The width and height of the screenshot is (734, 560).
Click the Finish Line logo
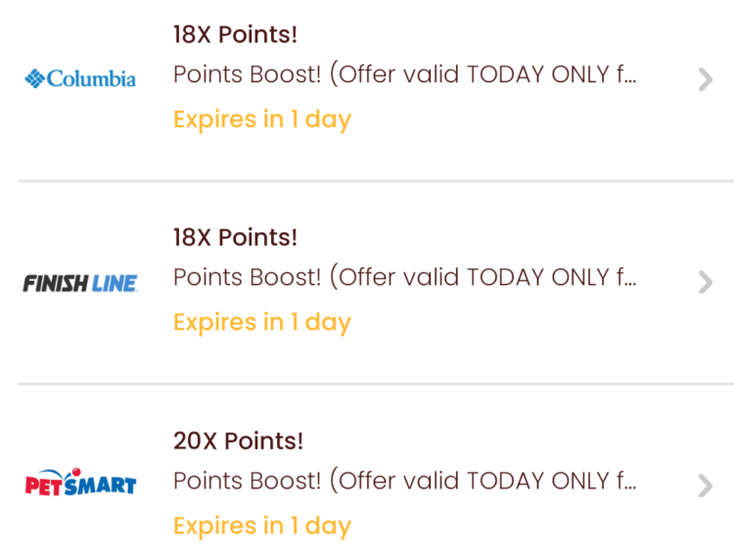point(80,283)
